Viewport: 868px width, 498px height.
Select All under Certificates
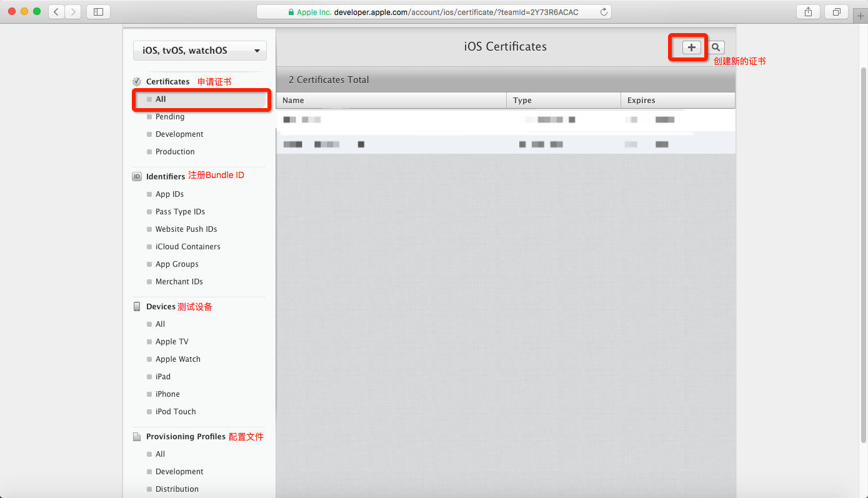click(x=161, y=99)
